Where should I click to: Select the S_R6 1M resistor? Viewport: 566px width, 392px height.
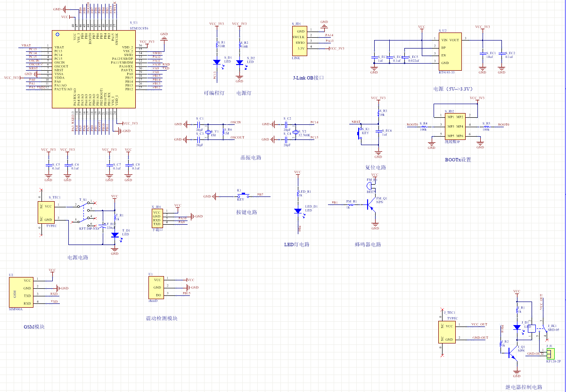[224, 131]
